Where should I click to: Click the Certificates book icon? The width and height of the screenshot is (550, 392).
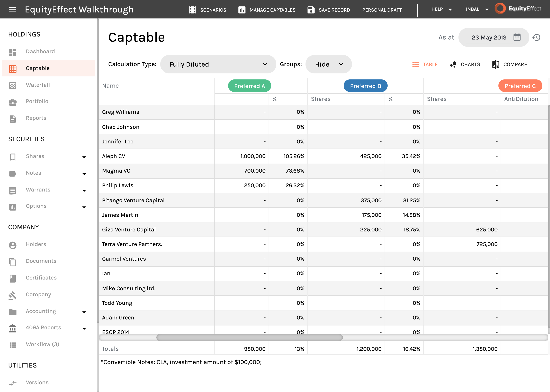(12, 278)
